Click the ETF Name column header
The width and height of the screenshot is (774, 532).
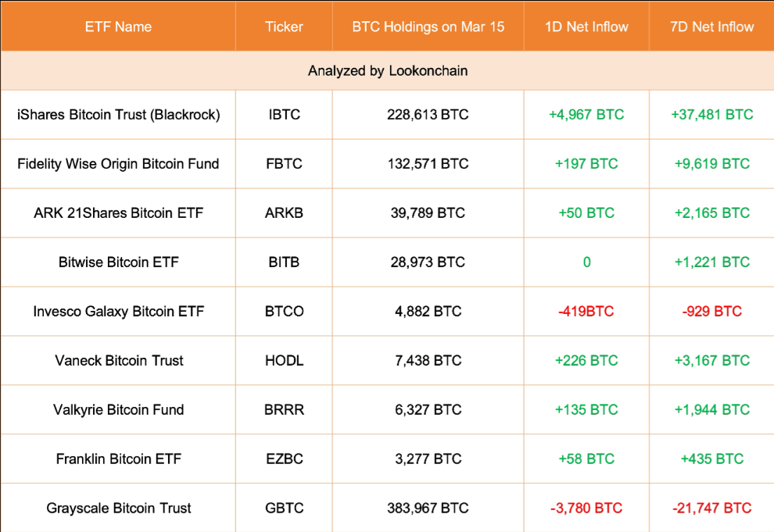pyautogui.click(x=118, y=27)
